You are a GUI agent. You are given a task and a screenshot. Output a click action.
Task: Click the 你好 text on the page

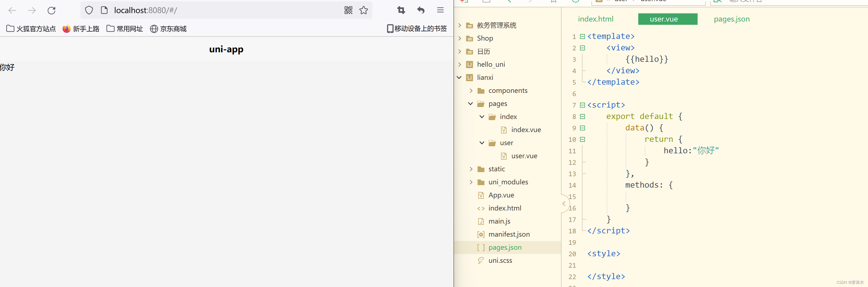pos(7,67)
